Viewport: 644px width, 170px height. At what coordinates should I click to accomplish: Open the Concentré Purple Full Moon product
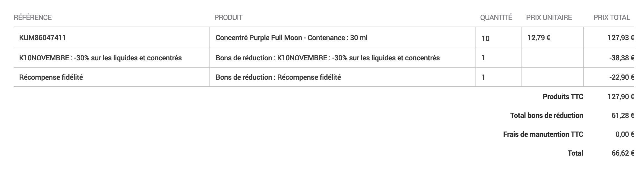tap(291, 38)
